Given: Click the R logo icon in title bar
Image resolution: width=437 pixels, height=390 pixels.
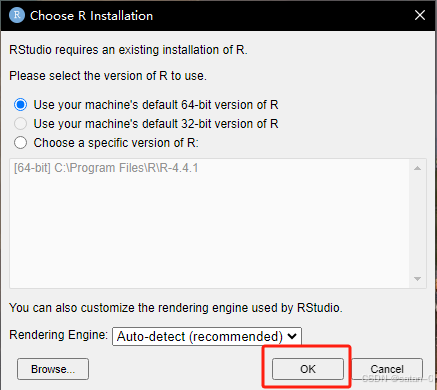Looking at the screenshot, I should (x=17, y=15).
